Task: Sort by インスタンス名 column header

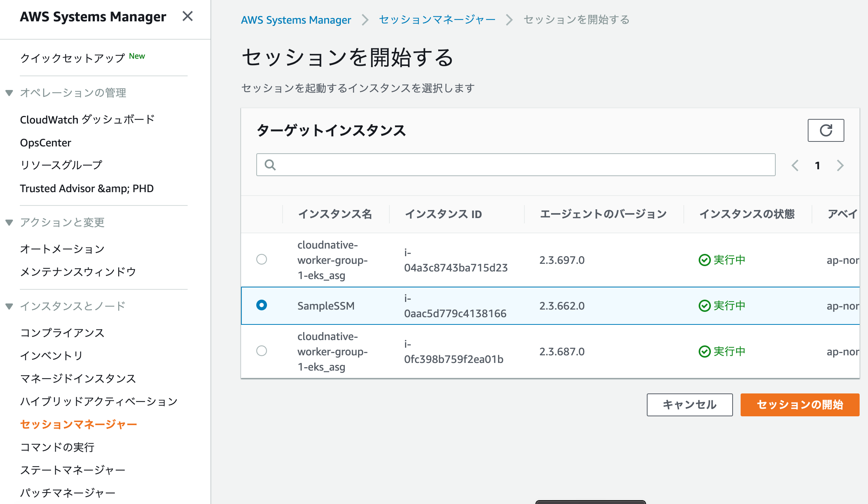Action: 335,214
